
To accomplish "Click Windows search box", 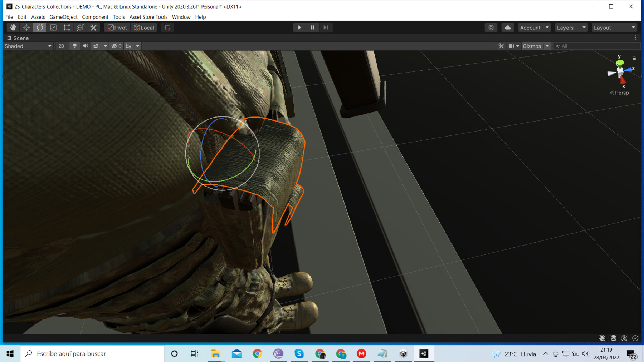I will coord(92,354).
